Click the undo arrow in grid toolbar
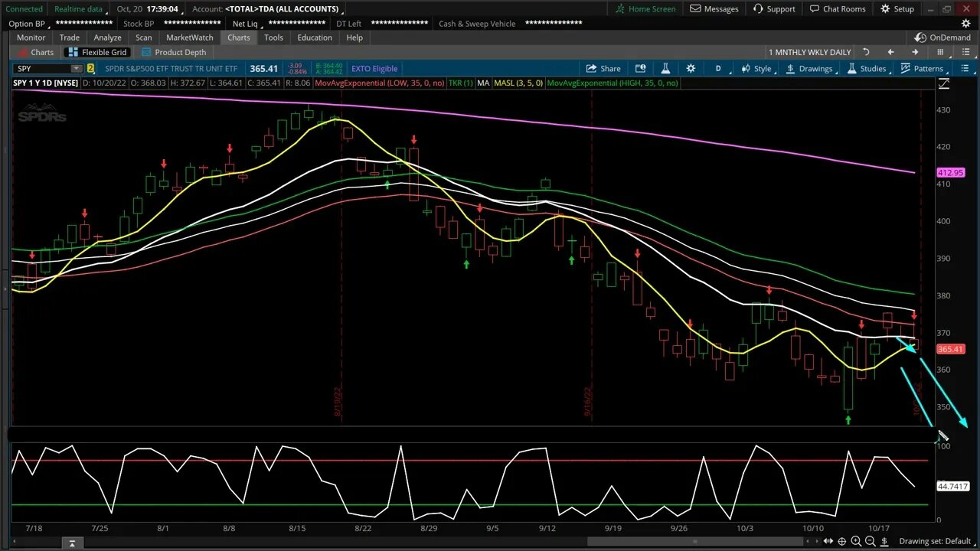This screenshot has width=980, height=551. [866, 52]
